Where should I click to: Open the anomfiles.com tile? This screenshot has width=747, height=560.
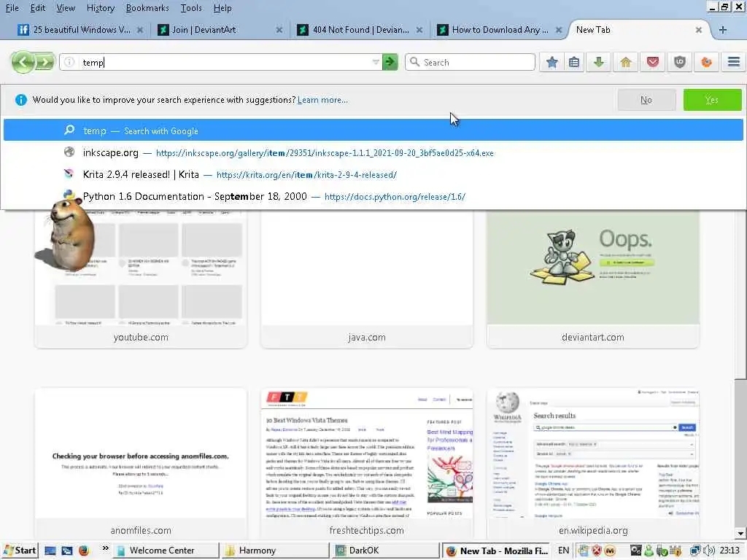[141, 464]
